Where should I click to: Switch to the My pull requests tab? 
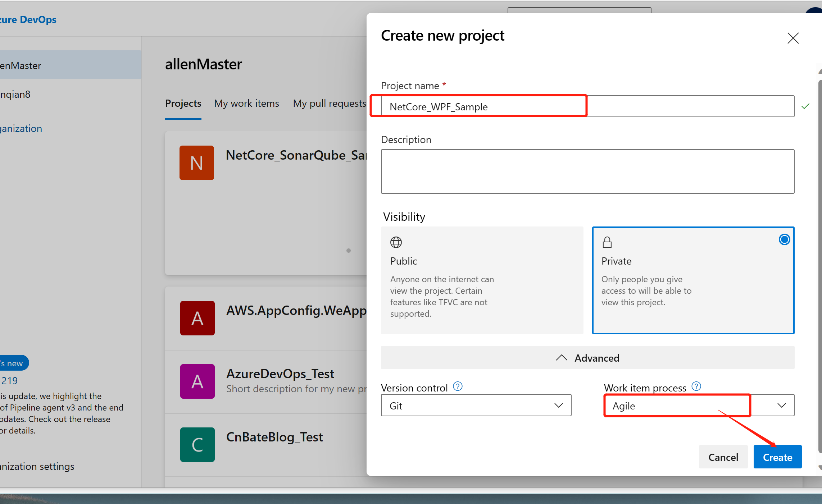[329, 104]
